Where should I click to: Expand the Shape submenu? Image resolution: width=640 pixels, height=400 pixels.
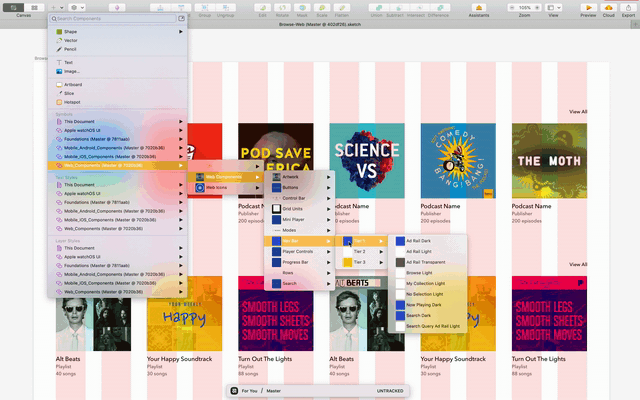[x=118, y=31]
